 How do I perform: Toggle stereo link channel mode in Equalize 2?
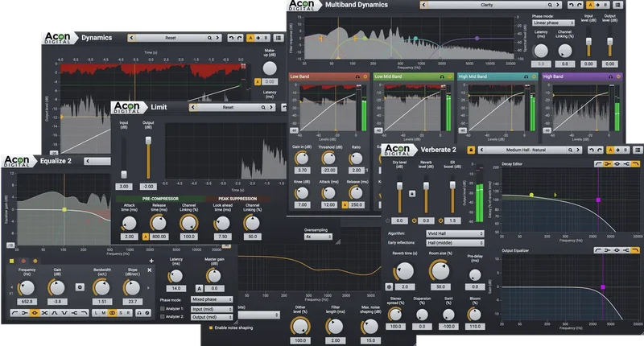coord(112,313)
